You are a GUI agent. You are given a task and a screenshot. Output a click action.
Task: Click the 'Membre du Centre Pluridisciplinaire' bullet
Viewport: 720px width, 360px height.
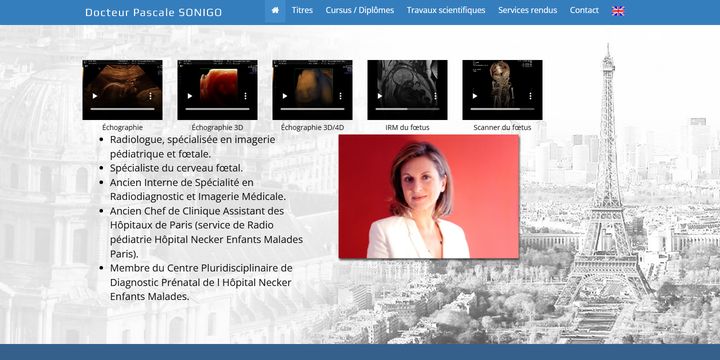(x=201, y=282)
